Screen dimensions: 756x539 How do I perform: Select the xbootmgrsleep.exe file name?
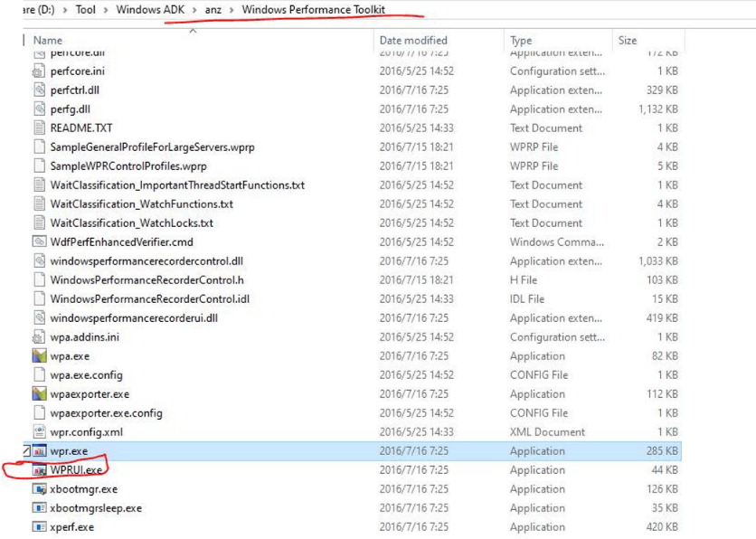pos(96,508)
